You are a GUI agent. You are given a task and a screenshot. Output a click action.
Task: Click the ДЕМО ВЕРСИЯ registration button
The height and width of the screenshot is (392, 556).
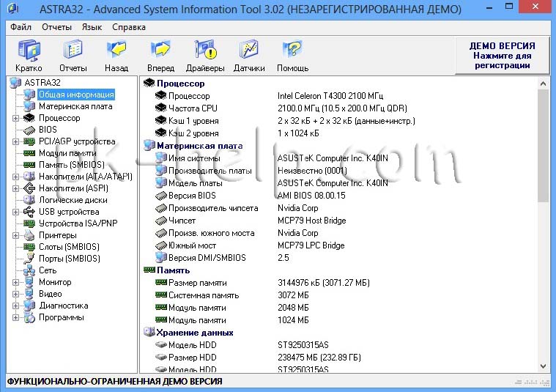pos(502,56)
